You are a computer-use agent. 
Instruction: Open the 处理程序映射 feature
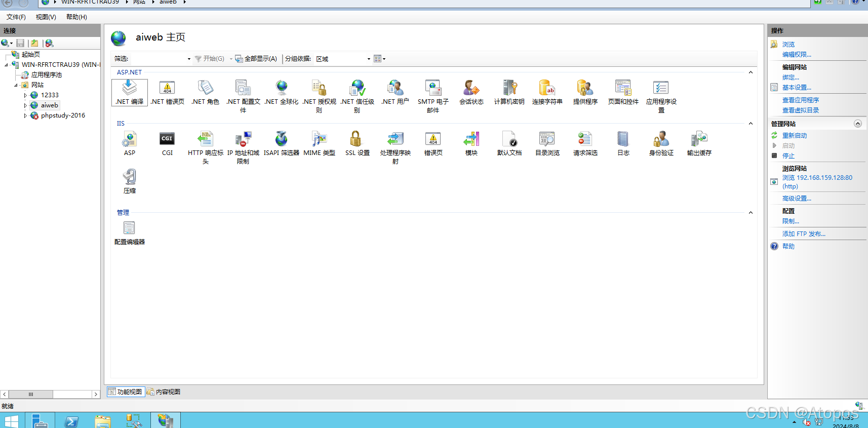[396, 147]
